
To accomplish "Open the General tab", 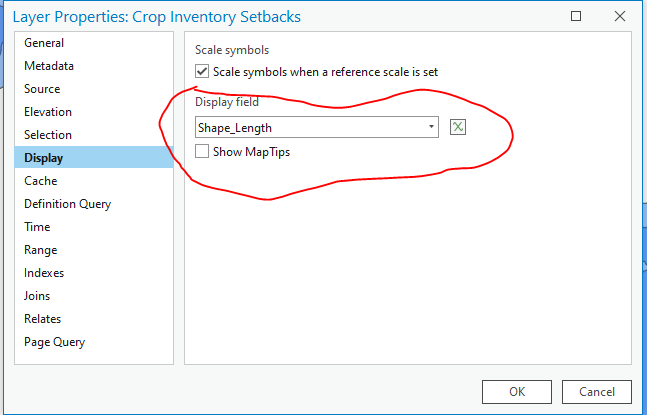I will tap(44, 43).
